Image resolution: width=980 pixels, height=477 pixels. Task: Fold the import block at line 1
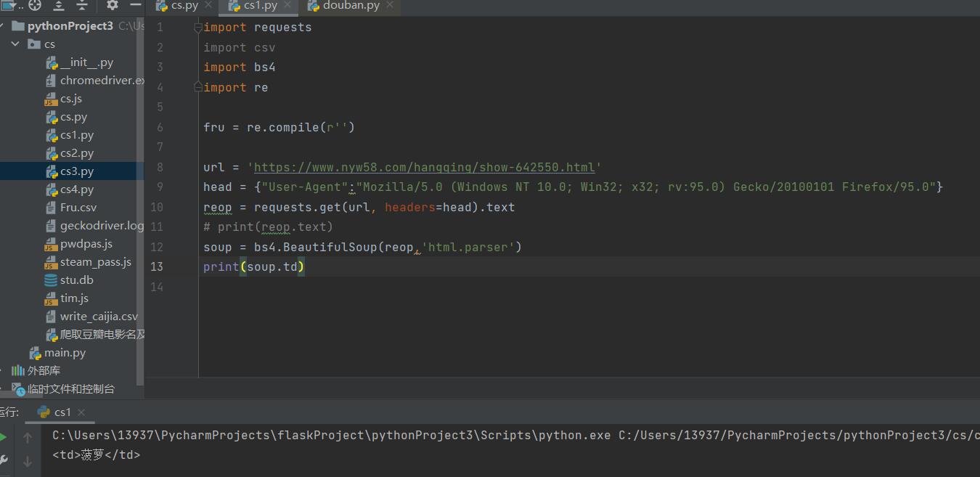(x=197, y=28)
